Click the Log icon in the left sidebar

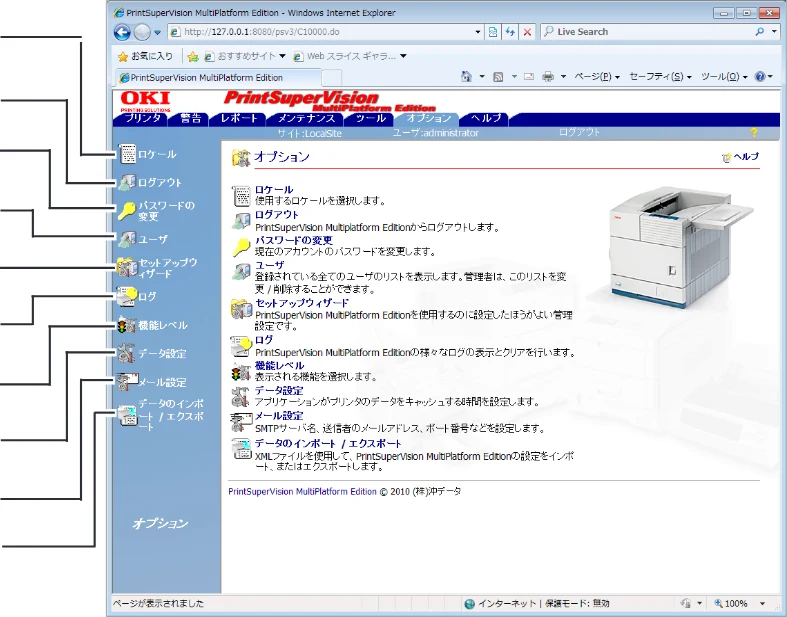pos(126,296)
